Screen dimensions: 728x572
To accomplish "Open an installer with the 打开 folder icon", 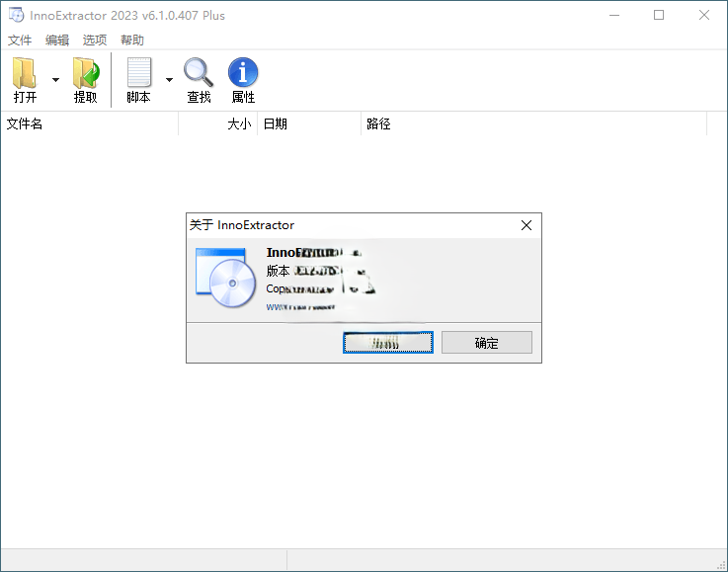I will pos(25,80).
